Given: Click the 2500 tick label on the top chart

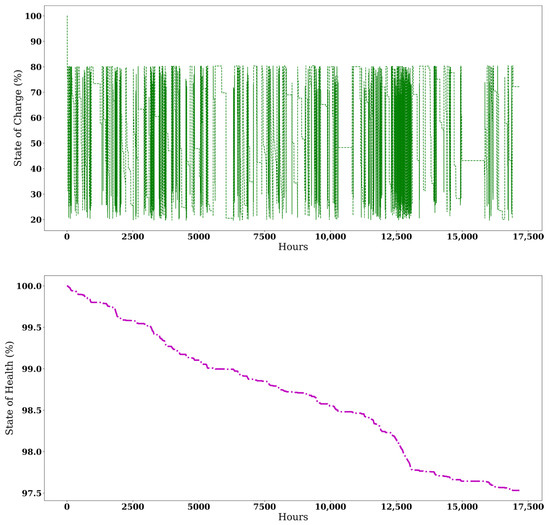Looking at the screenshot, I should point(133,237).
